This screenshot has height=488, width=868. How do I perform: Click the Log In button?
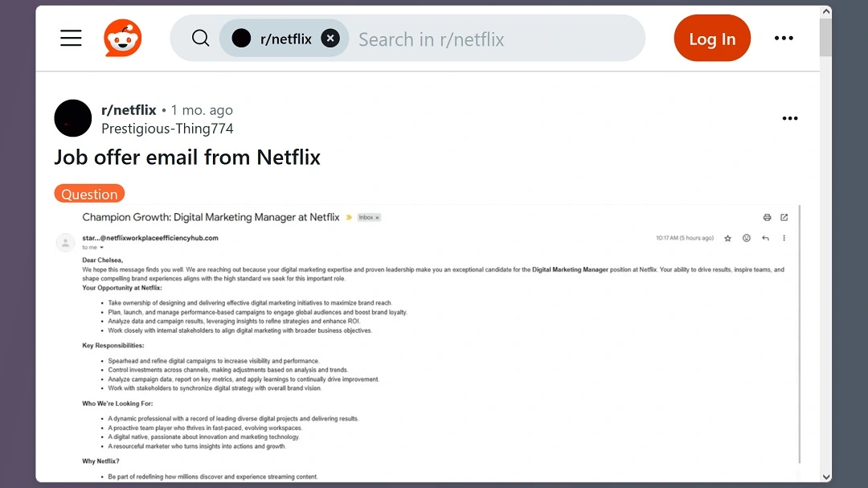click(x=712, y=39)
